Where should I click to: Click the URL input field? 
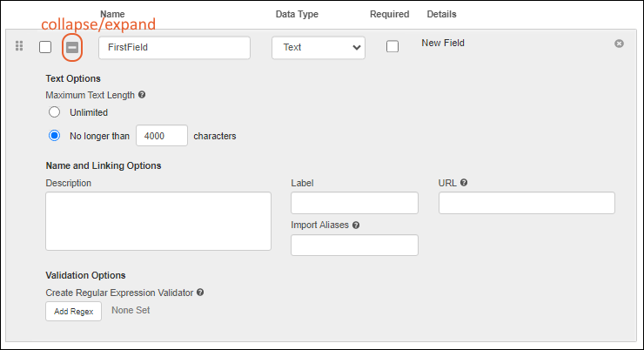tap(527, 203)
